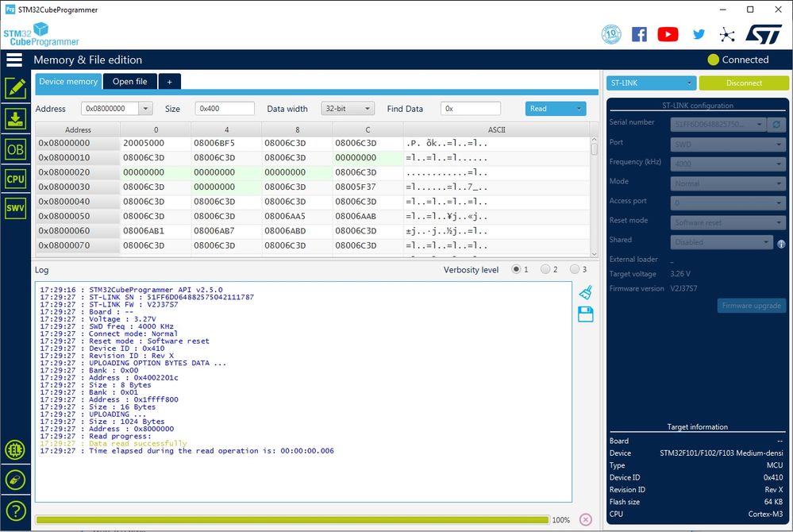Switch to the Open file tab
The height and width of the screenshot is (532, 793).
pos(129,81)
